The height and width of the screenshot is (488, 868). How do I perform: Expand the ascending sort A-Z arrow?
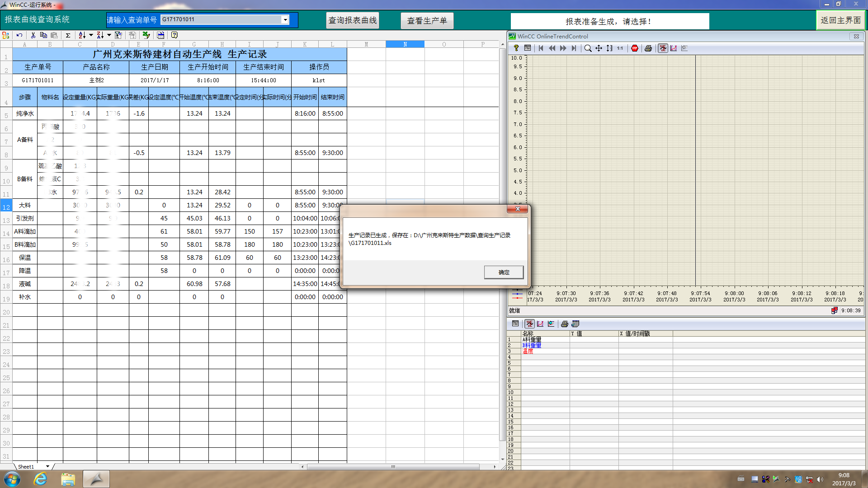tap(91, 35)
